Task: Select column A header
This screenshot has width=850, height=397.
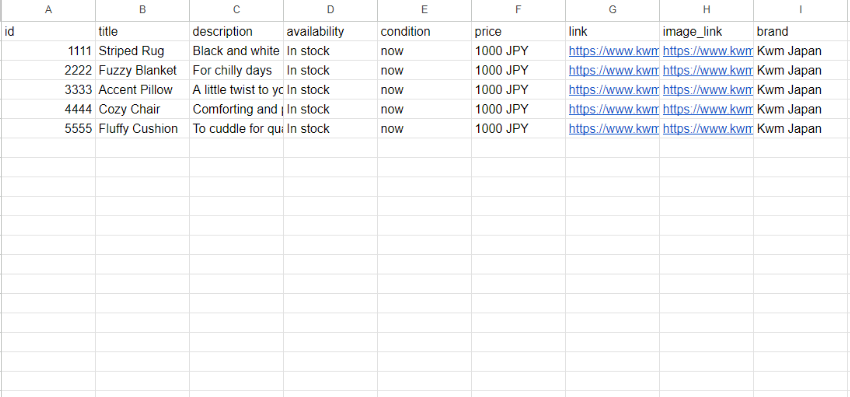Action: pyautogui.click(x=48, y=10)
